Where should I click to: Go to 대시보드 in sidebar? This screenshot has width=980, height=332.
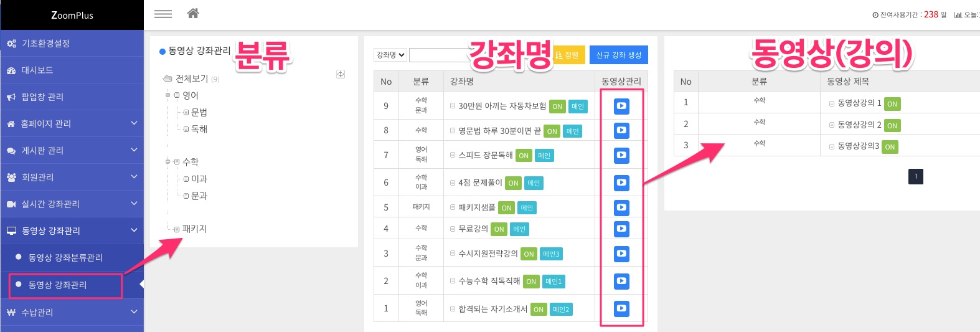coord(37,70)
